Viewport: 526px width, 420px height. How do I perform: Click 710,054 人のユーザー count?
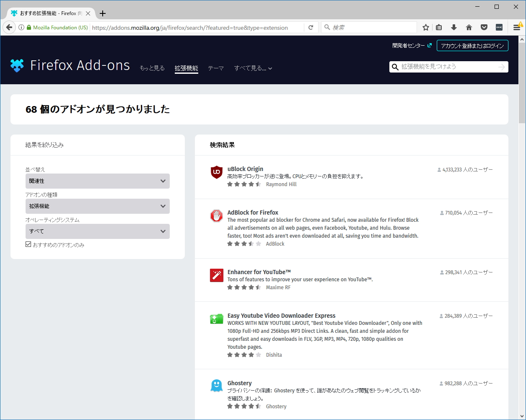click(466, 213)
